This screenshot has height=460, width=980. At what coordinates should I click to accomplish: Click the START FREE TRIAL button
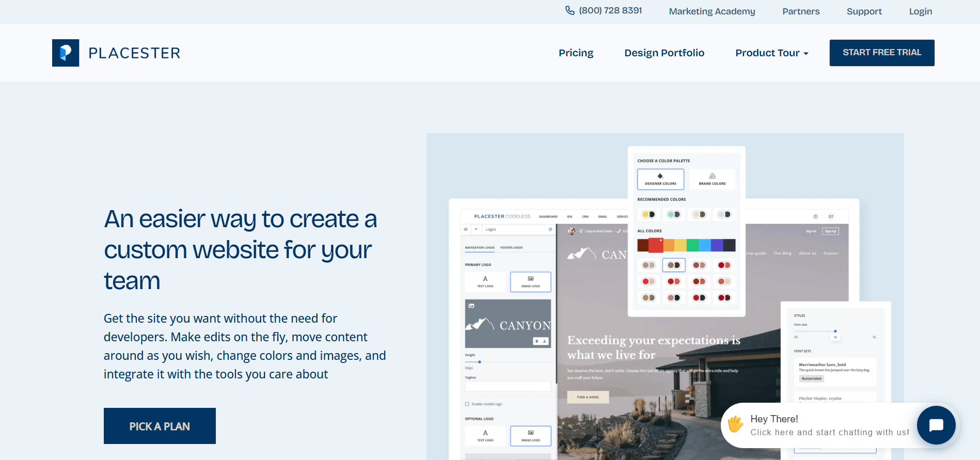click(x=882, y=53)
